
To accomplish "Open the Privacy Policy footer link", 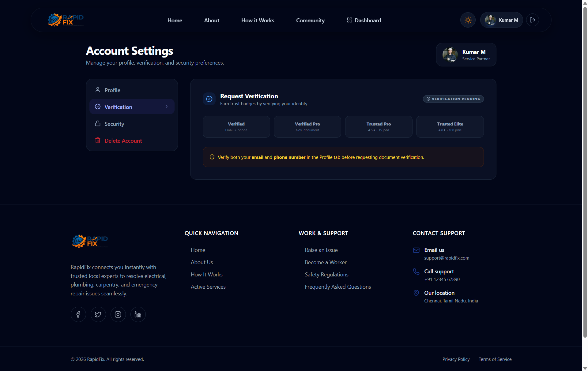I will pyautogui.click(x=456, y=359).
